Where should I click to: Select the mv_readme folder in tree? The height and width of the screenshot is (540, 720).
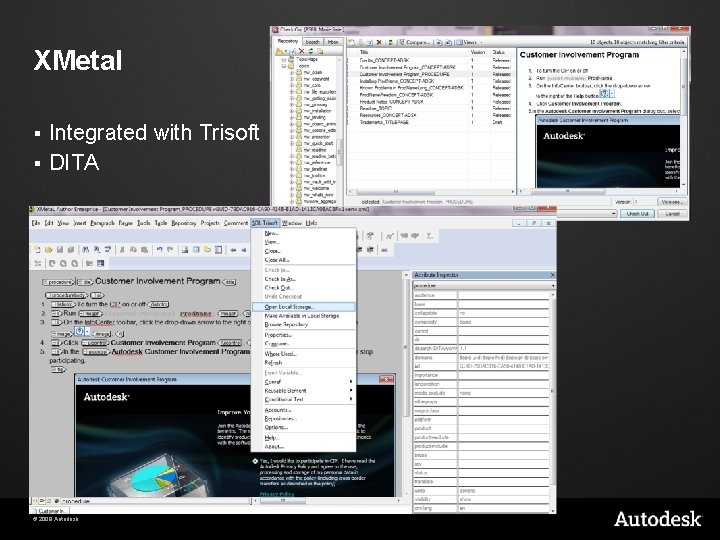315,150
